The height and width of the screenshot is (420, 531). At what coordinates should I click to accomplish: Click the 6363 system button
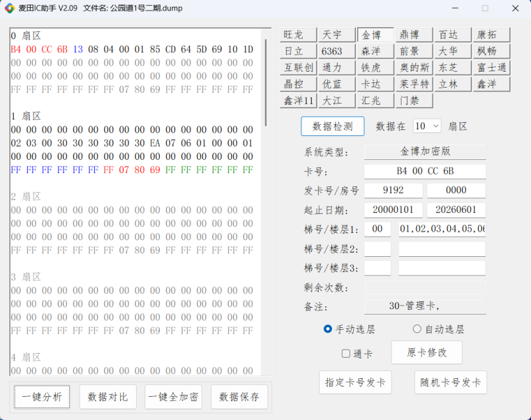tap(337, 51)
